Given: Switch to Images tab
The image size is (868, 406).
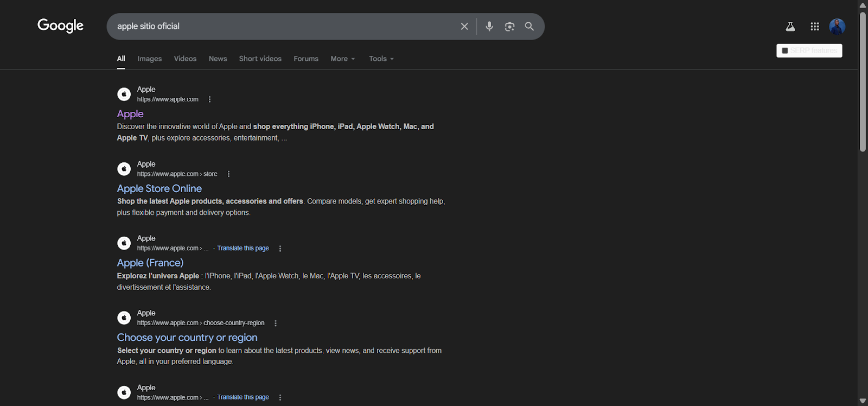Looking at the screenshot, I should click(150, 59).
